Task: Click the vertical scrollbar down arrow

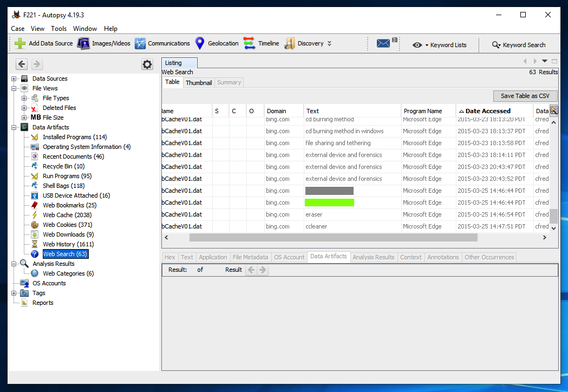Action: coord(553,228)
